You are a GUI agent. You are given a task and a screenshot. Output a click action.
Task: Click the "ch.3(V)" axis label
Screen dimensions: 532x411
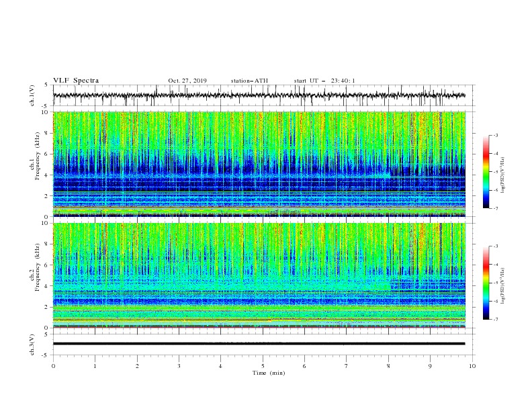32,345
